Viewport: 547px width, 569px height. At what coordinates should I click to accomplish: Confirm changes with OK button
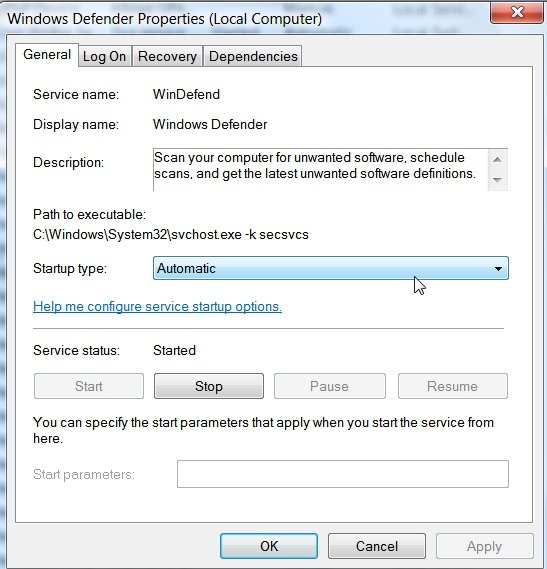[x=269, y=546]
